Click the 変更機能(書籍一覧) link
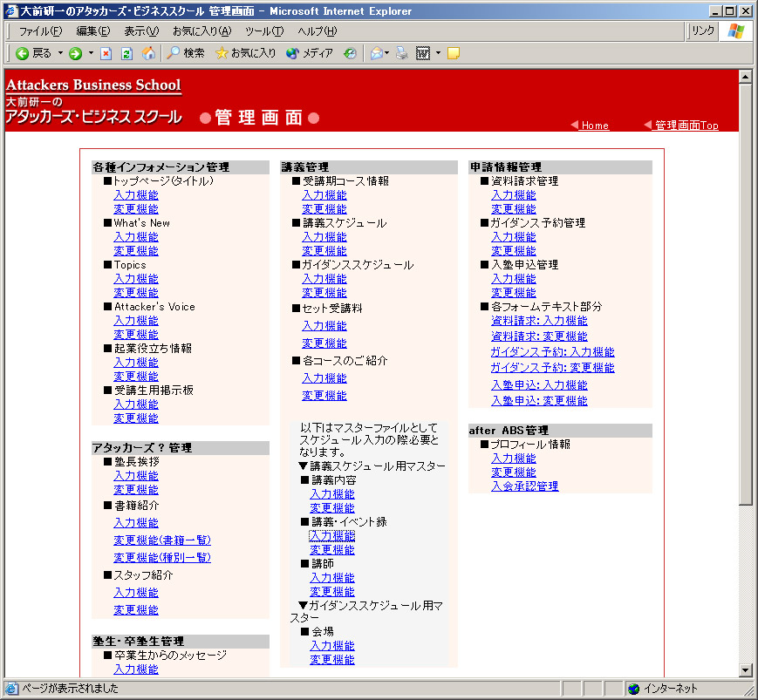The height and width of the screenshot is (700, 758). 162,540
